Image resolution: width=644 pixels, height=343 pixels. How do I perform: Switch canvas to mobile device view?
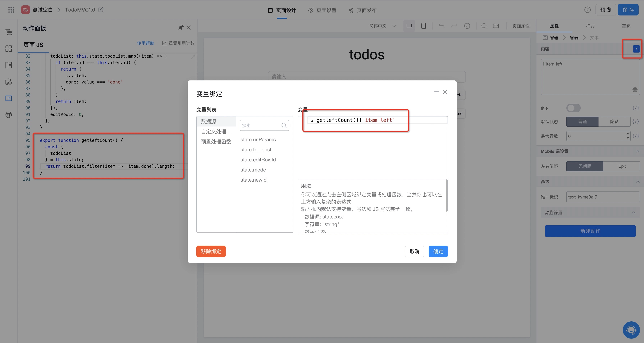point(423,26)
